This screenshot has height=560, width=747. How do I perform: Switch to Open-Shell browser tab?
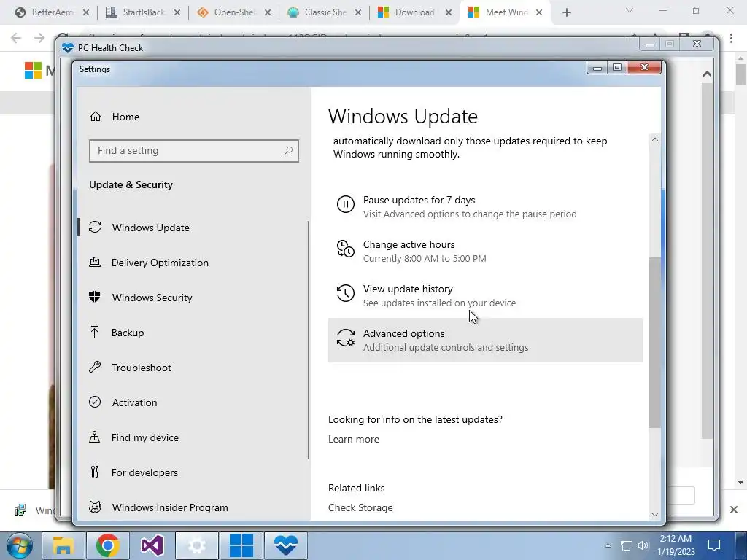(234, 12)
